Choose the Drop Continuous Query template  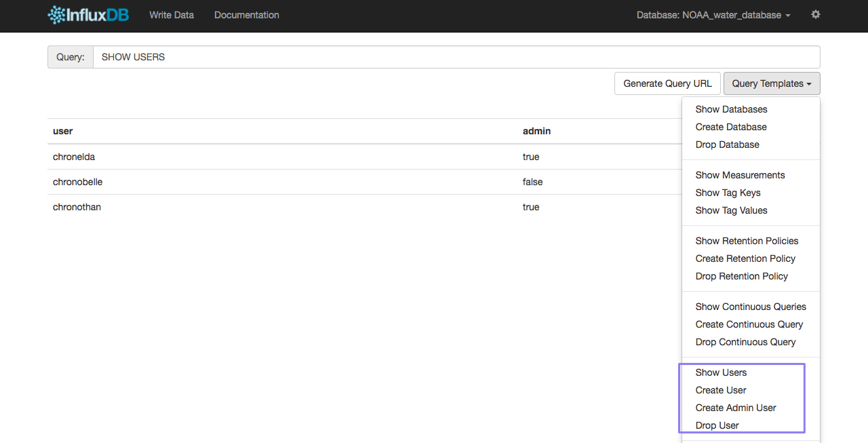[745, 342]
